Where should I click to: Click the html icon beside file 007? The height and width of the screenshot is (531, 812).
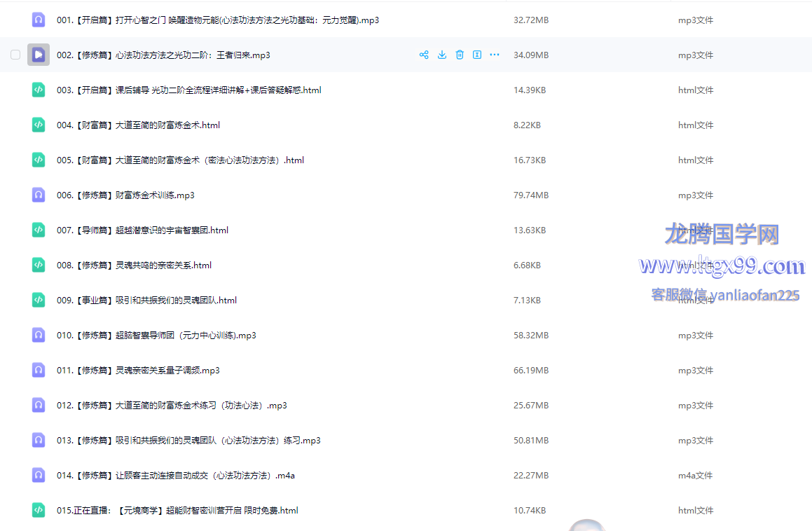point(39,230)
